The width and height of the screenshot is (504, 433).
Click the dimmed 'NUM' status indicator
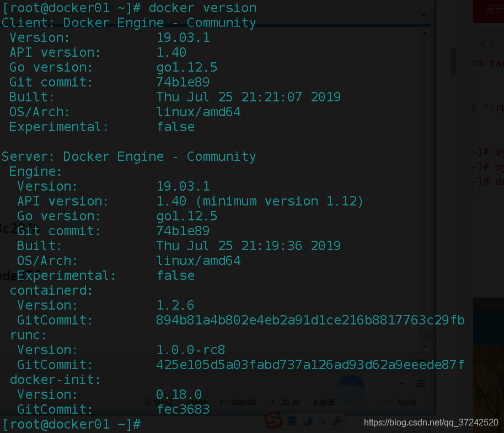coord(406,402)
